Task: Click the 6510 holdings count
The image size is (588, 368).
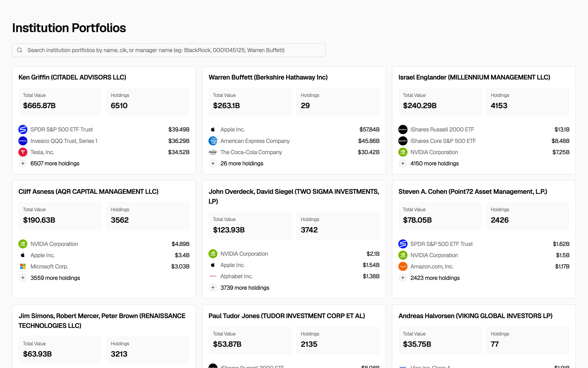Action: click(119, 106)
